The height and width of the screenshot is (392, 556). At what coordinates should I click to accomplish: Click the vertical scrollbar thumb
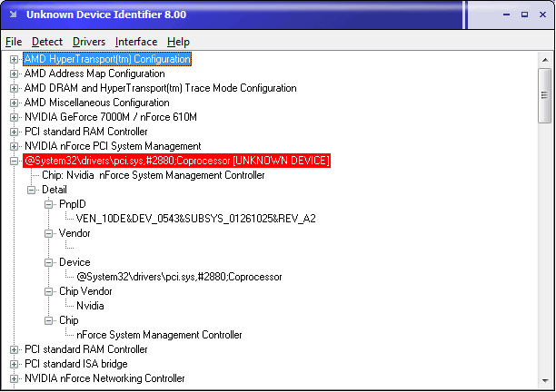point(545,95)
